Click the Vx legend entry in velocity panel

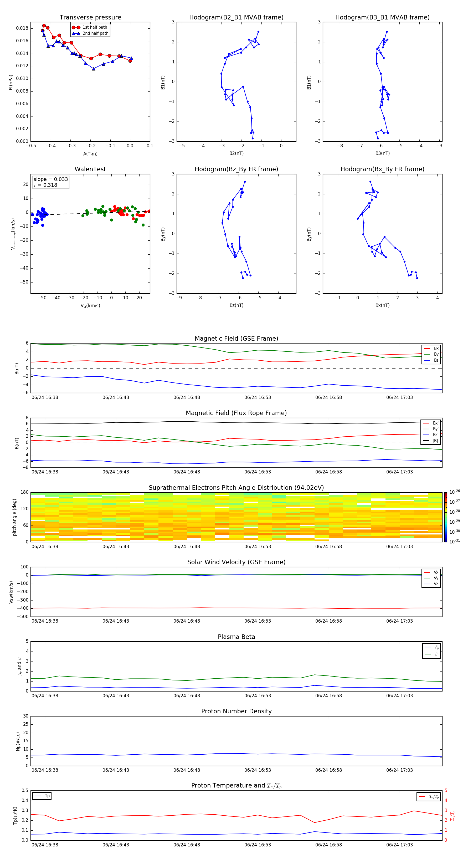(431, 572)
